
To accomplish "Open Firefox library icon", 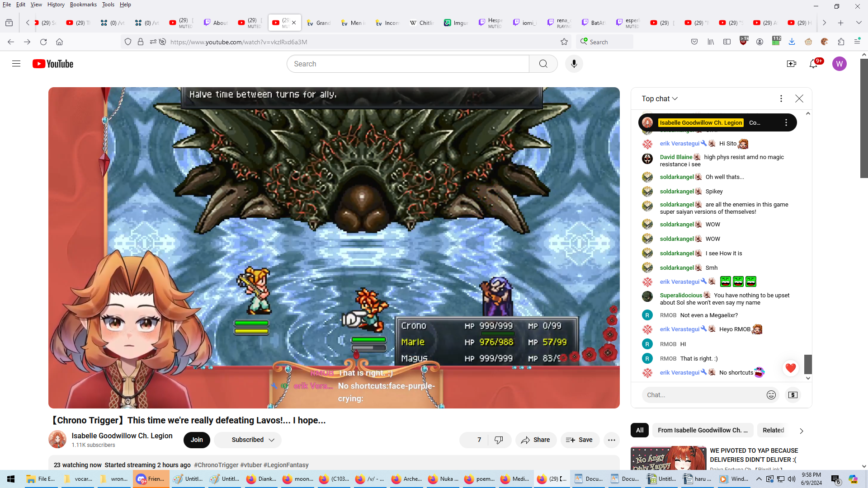I will (711, 42).
